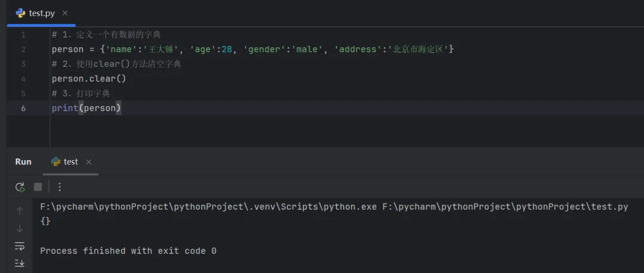Image resolution: width=644 pixels, height=273 pixels.
Task: Switch to the test.py editor tab
Action: click(42, 13)
